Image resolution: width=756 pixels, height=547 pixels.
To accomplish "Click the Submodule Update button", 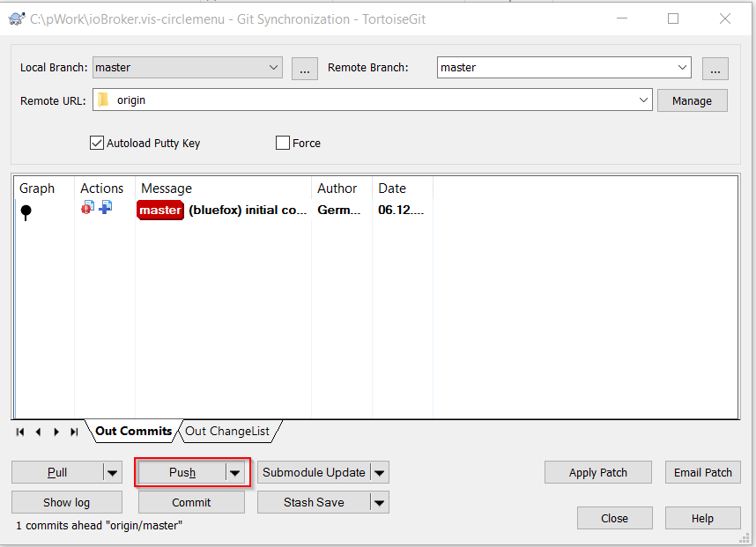I will click(314, 473).
